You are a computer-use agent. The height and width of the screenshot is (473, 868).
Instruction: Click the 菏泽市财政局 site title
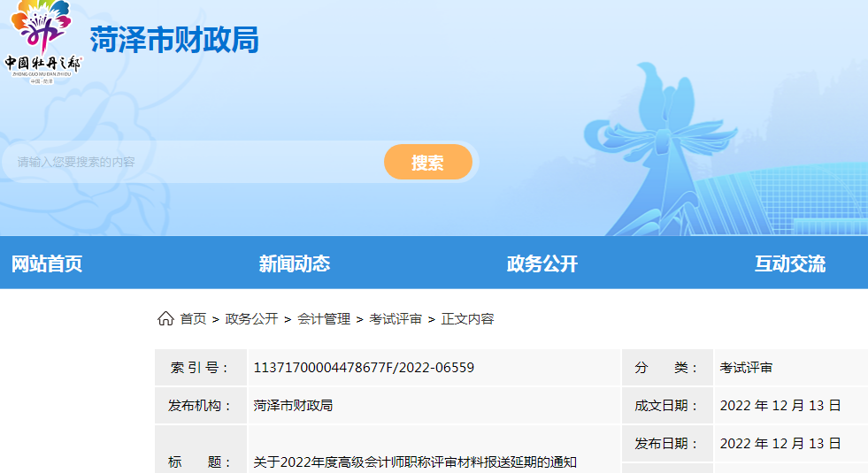coord(174,40)
